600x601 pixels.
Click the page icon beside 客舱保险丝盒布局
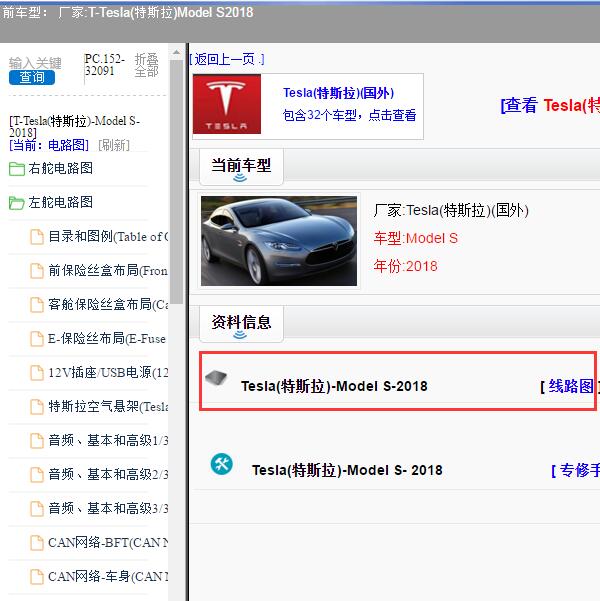[x=37, y=305]
